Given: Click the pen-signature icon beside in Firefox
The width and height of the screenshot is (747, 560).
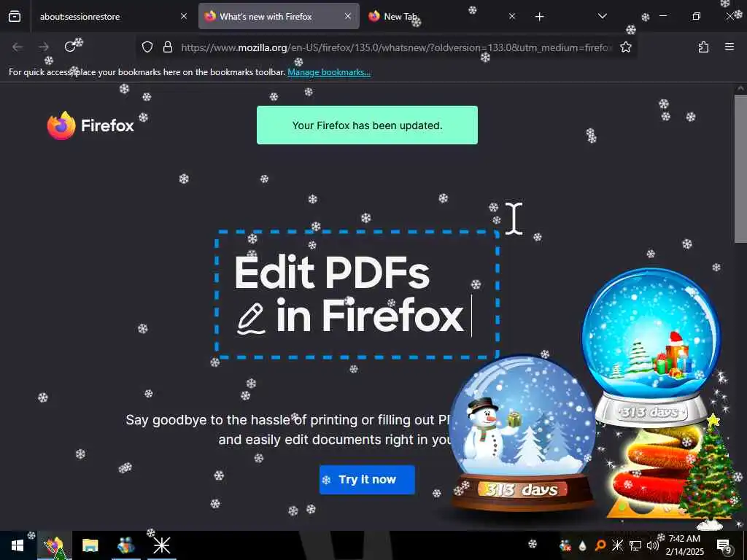Looking at the screenshot, I should coord(251,319).
